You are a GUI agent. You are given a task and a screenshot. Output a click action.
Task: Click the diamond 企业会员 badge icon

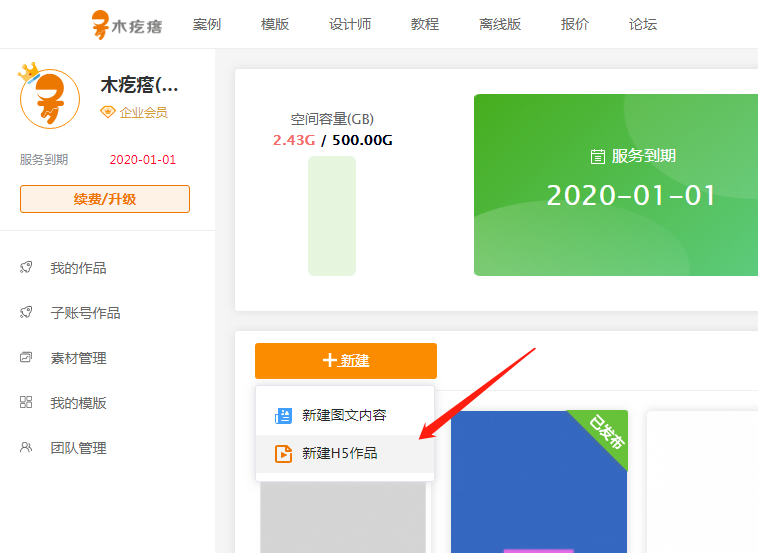click(x=107, y=112)
